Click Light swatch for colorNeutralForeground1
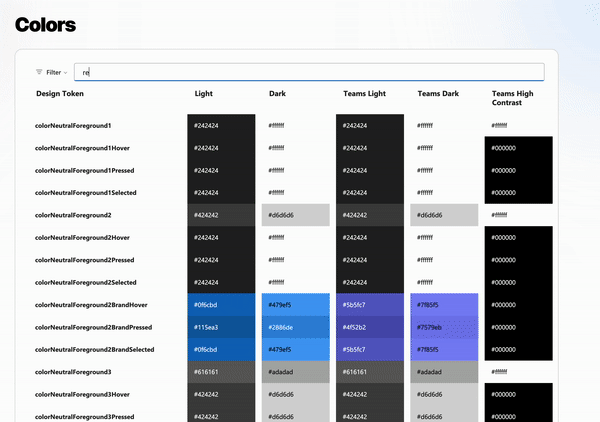Image resolution: width=600 pixels, height=422 pixels. (x=221, y=125)
